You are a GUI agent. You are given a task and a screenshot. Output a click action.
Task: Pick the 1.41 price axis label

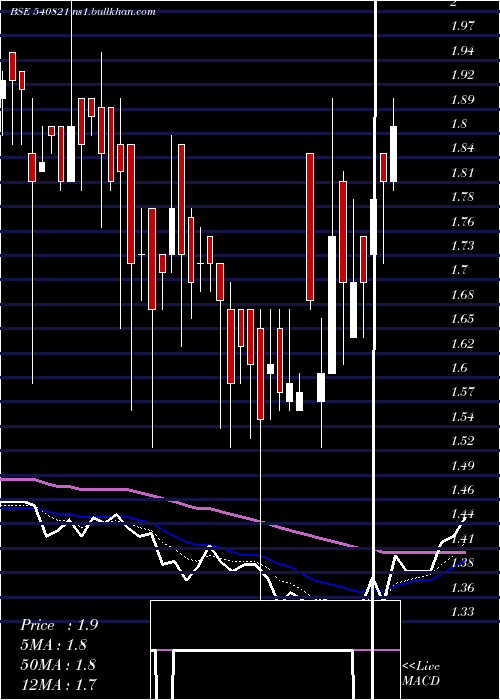(x=462, y=538)
